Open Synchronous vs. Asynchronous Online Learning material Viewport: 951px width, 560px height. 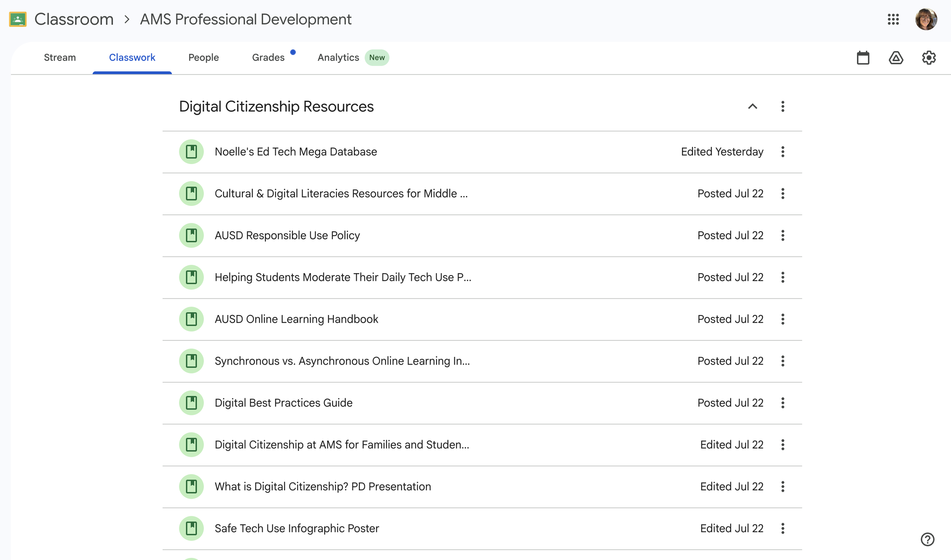point(342,361)
